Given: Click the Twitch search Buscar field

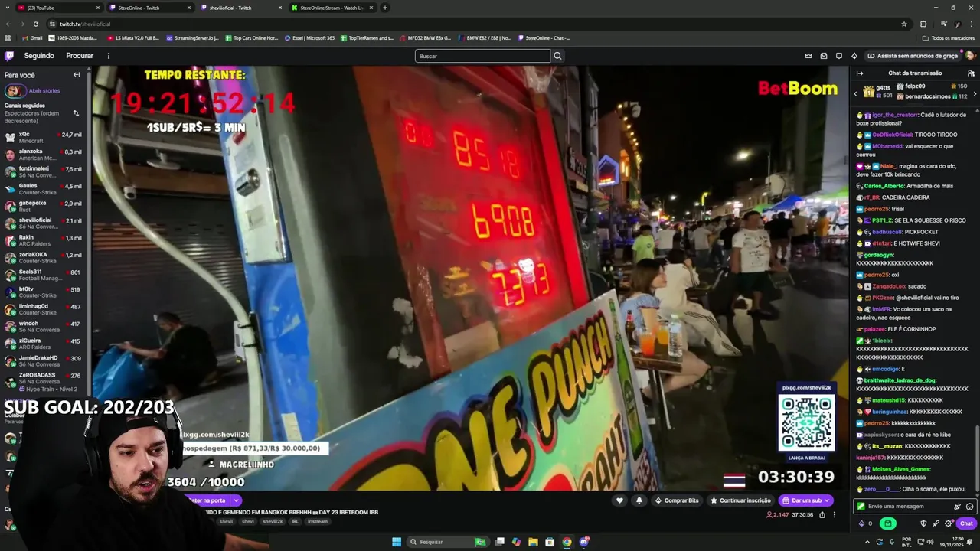Looking at the screenshot, I should click(482, 56).
